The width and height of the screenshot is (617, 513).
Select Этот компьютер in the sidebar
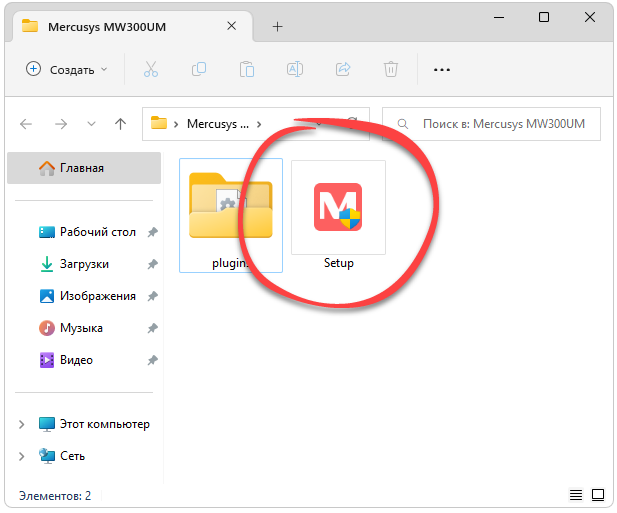(x=94, y=424)
